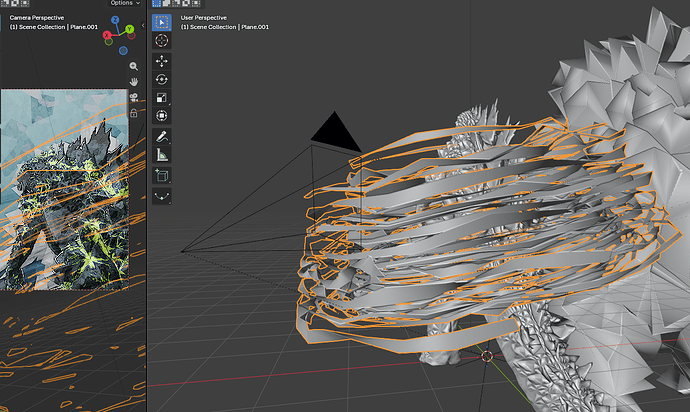Snap view to X axis on the gizmo
Screen dimensions: 690x412
106,35
